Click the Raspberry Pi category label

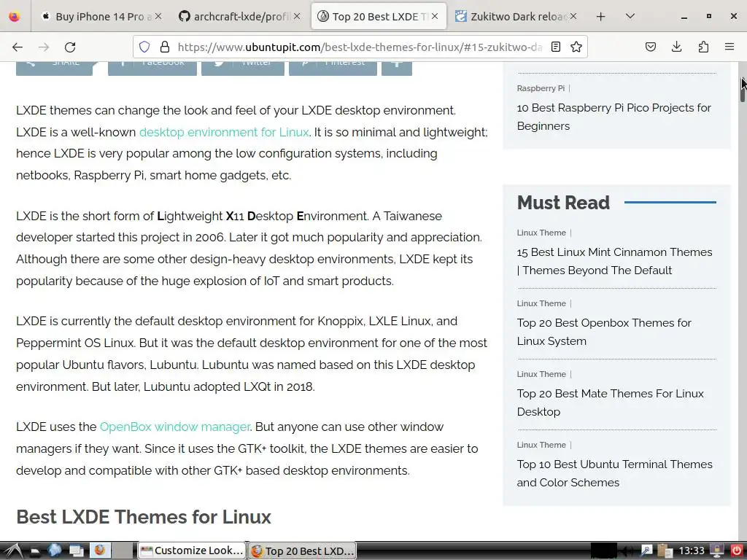click(x=541, y=88)
